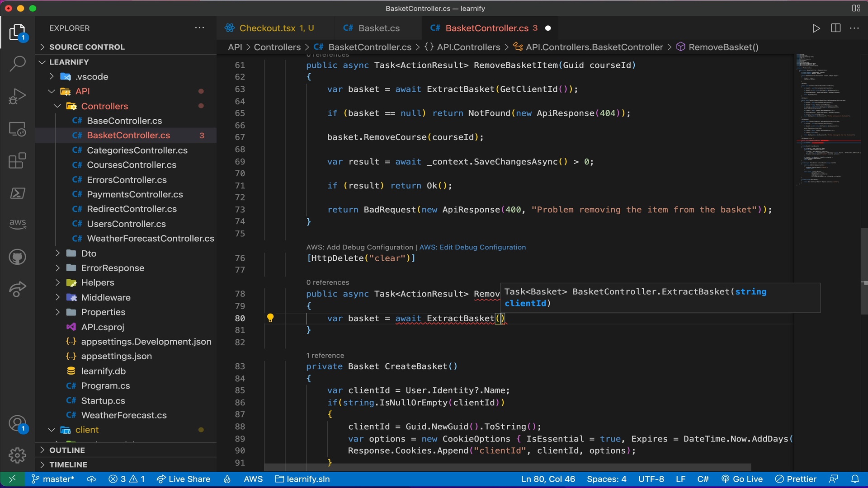The width and height of the screenshot is (868, 488).
Task: Expand the client folder in Explorer
Action: pos(51,430)
